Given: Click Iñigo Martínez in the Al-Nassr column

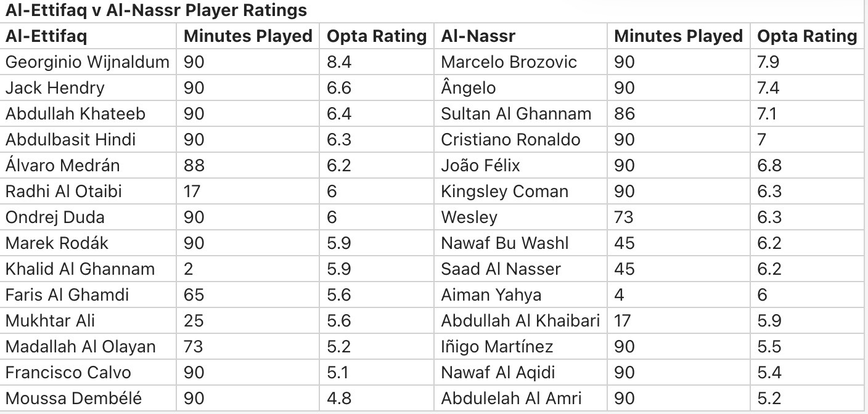Looking at the screenshot, I should click(497, 347).
